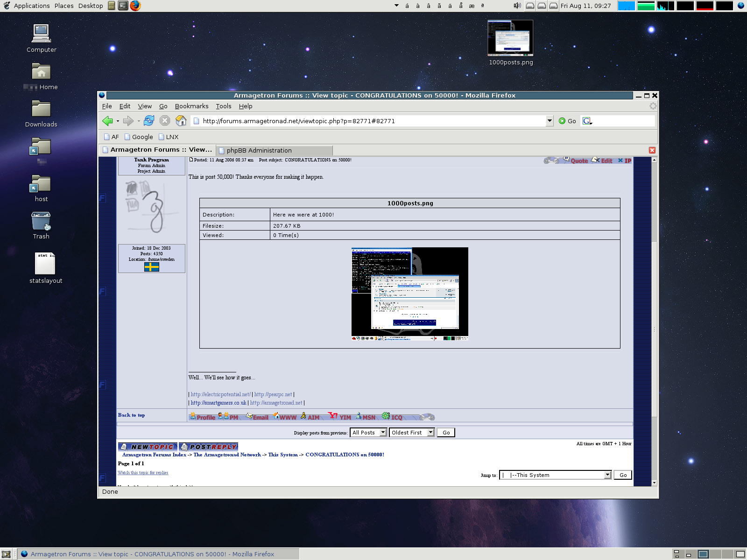The width and height of the screenshot is (747, 560).
Task: Click the attached 1000posts.png thumbnail image
Action: coord(409,294)
